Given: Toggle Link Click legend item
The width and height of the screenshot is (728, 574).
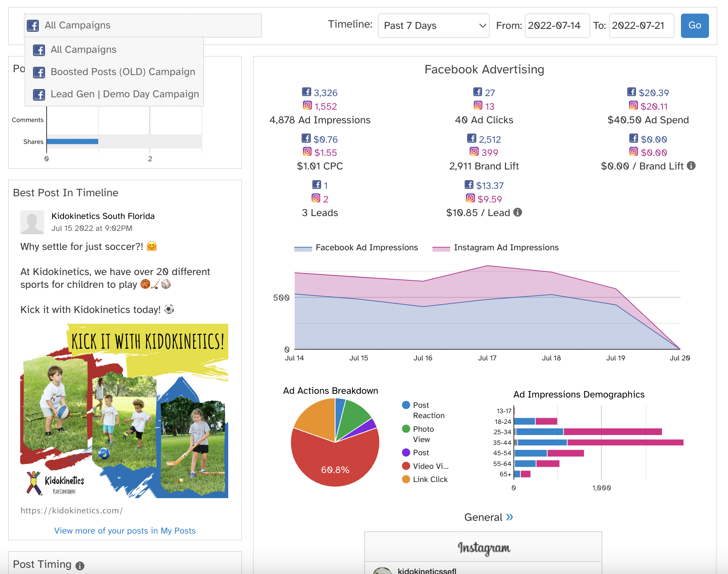Looking at the screenshot, I should coord(425,480).
